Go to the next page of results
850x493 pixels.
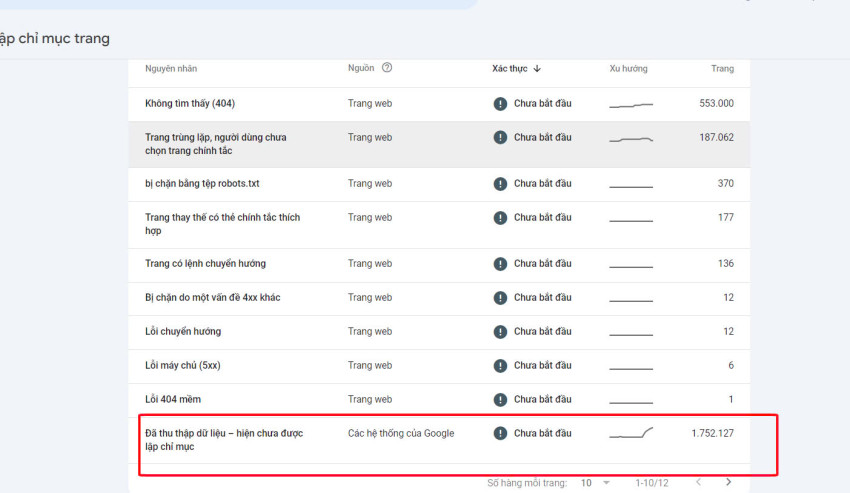(x=728, y=483)
